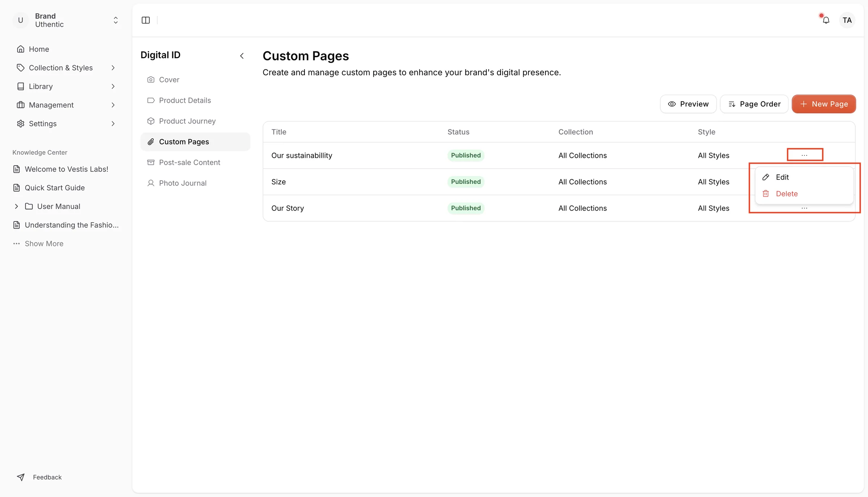The height and width of the screenshot is (497, 868).
Task: Choose Edit from the context menu
Action: (x=804, y=177)
